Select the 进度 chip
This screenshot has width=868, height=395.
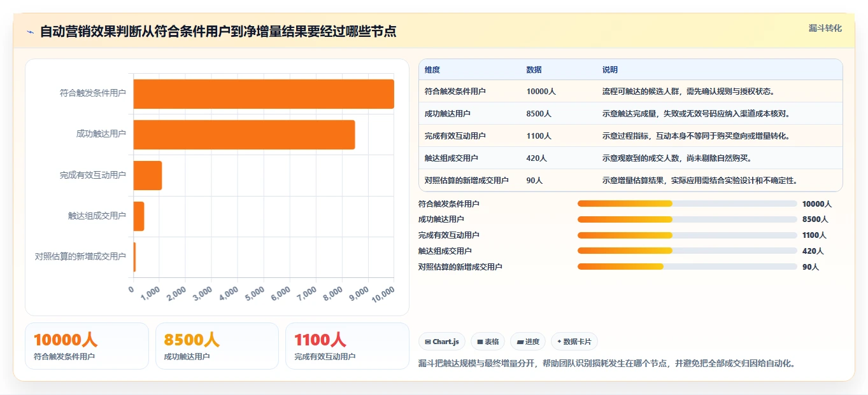528,342
